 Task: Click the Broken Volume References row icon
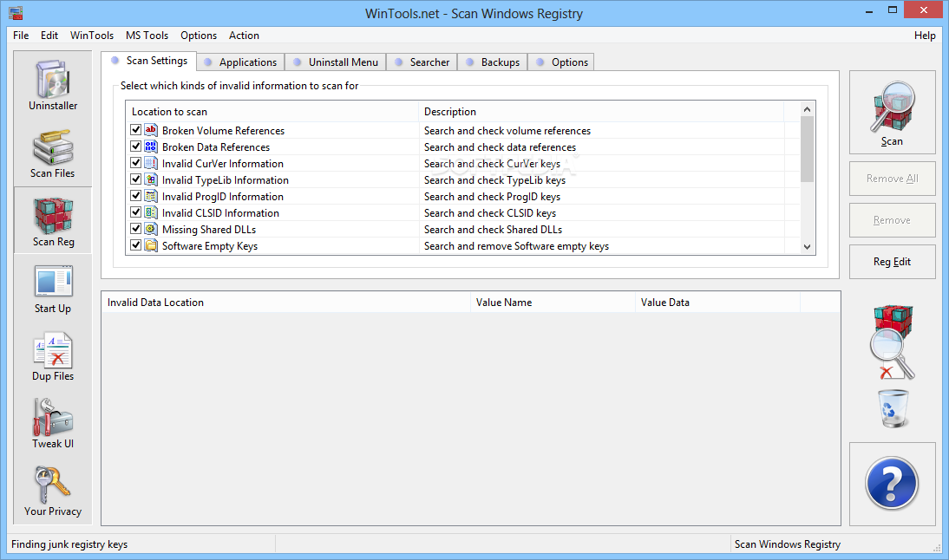click(x=151, y=130)
